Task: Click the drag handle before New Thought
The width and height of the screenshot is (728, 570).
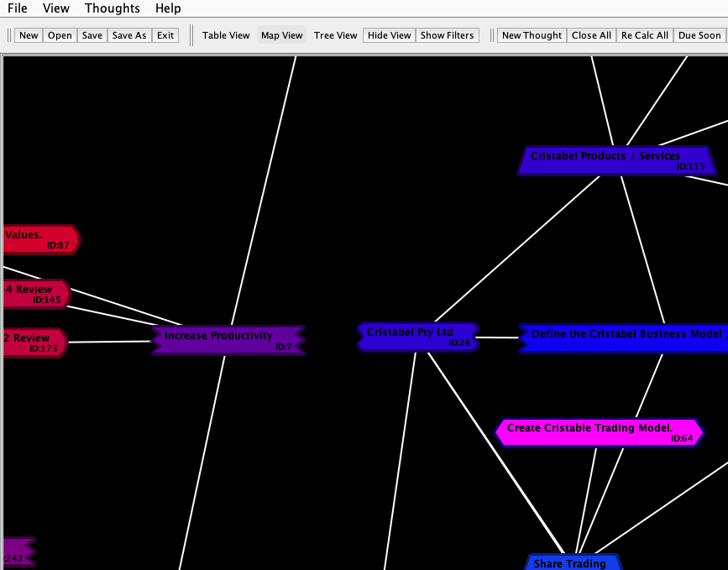Action: 492,35
